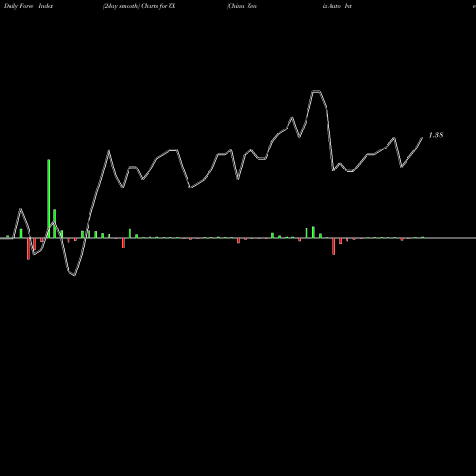Viewport: 476px width, 476px height.
Task: Click the 'Daily Force Index' title text
Action: (29, 6)
